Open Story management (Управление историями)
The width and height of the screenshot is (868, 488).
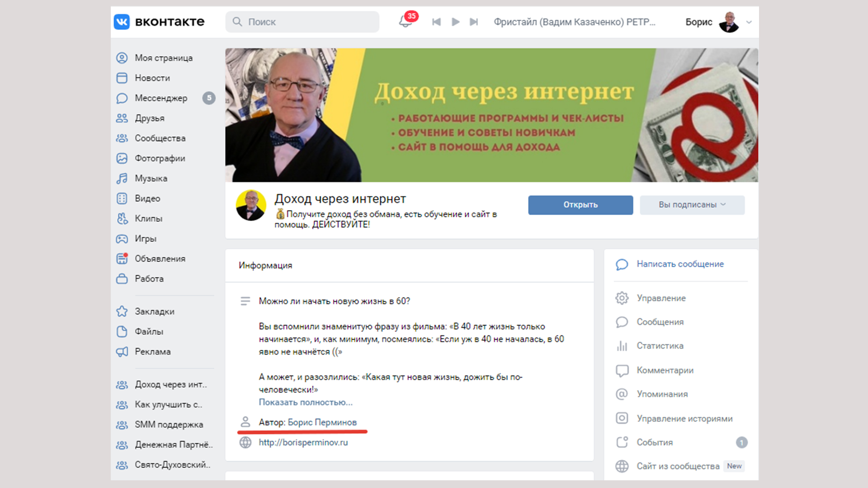click(x=684, y=418)
